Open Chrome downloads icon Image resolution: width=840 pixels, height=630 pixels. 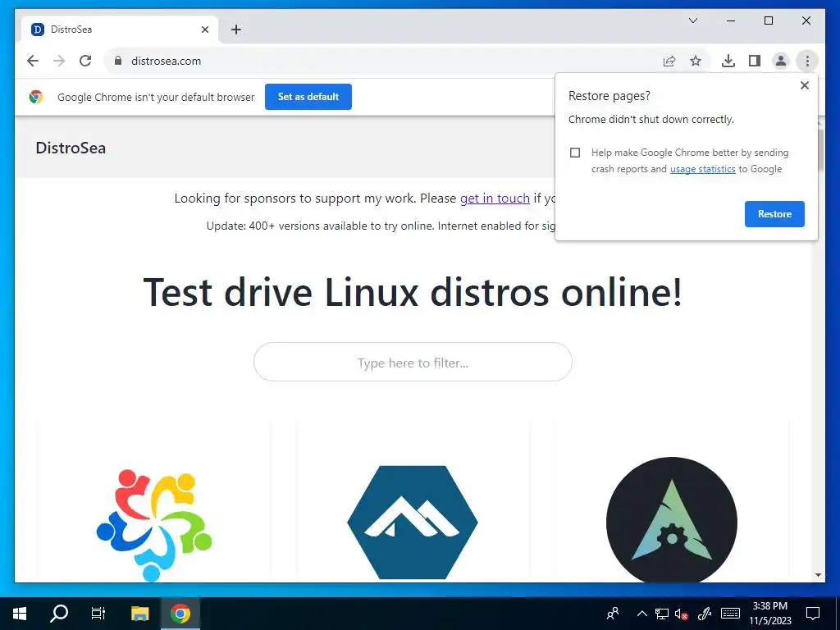click(728, 61)
